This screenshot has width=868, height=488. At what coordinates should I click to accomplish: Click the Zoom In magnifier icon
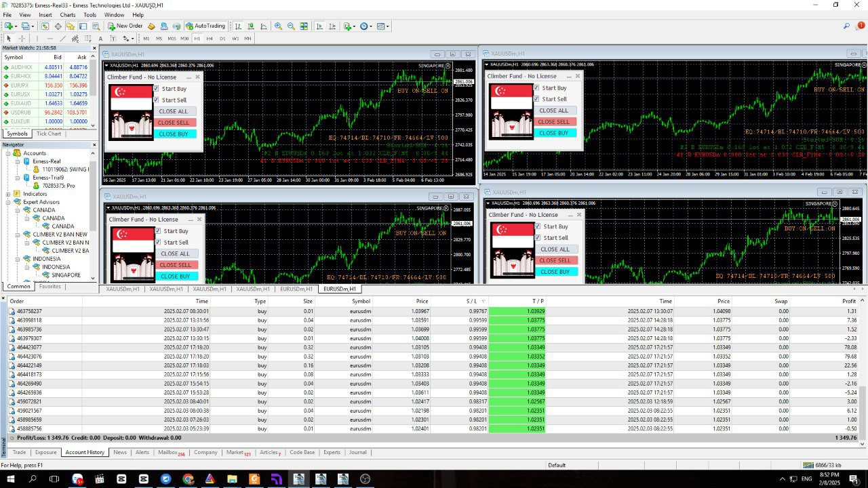[278, 26]
